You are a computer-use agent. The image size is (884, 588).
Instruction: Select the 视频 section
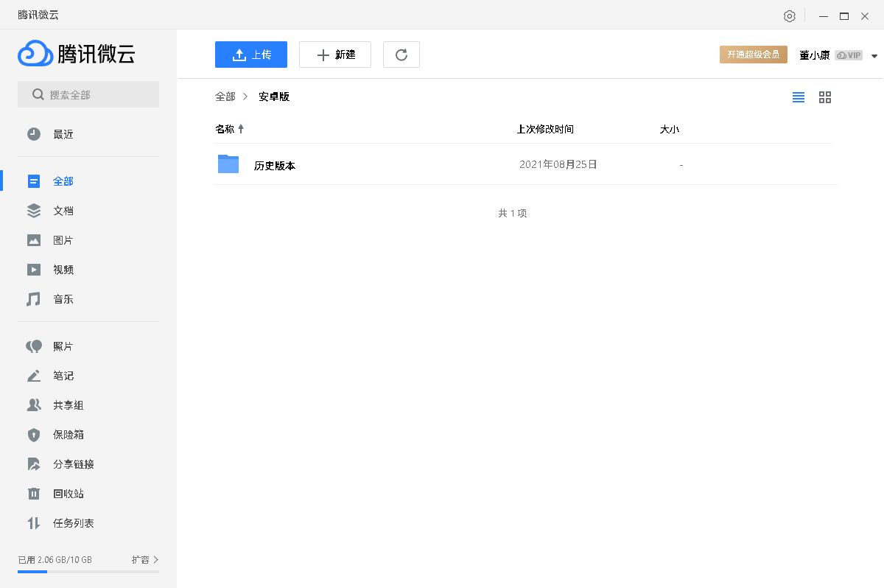coord(63,269)
